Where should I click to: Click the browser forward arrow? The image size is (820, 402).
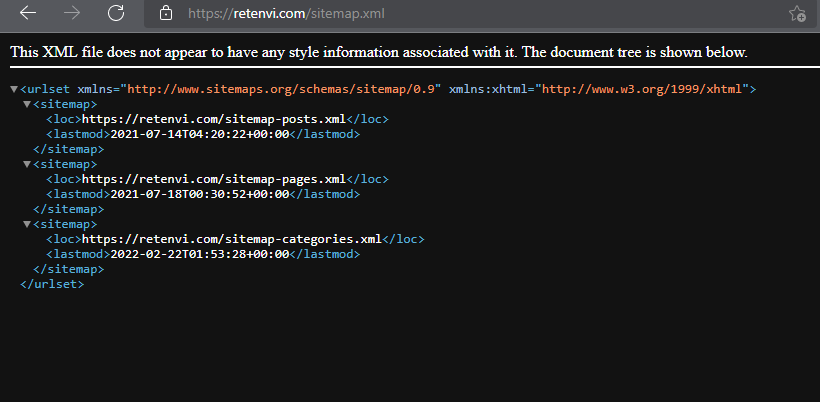pyautogui.click(x=72, y=14)
